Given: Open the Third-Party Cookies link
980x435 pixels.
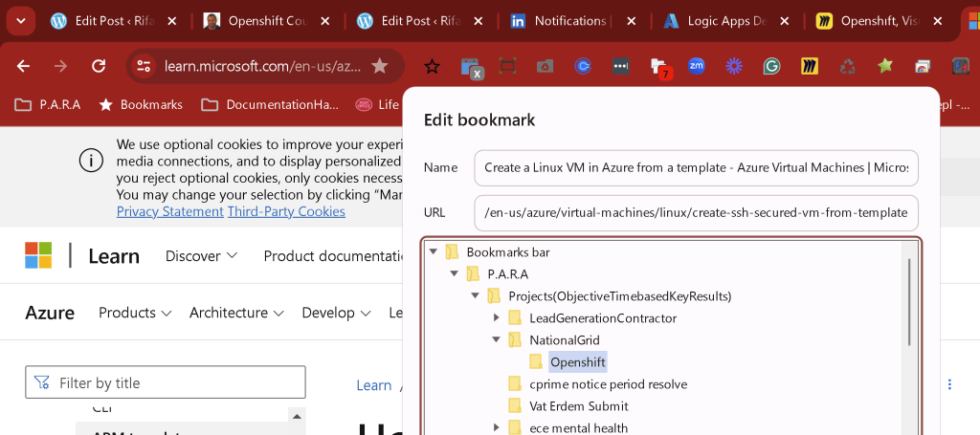Looking at the screenshot, I should tap(286, 211).
